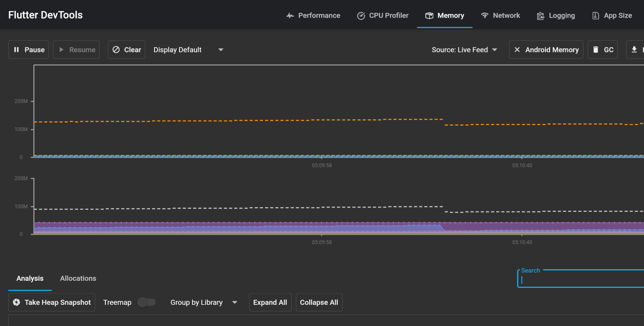Toggle the Treemap switch
The height and width of the screenshot is (326, 644).
pyautogui.click(x=147, y=302)
